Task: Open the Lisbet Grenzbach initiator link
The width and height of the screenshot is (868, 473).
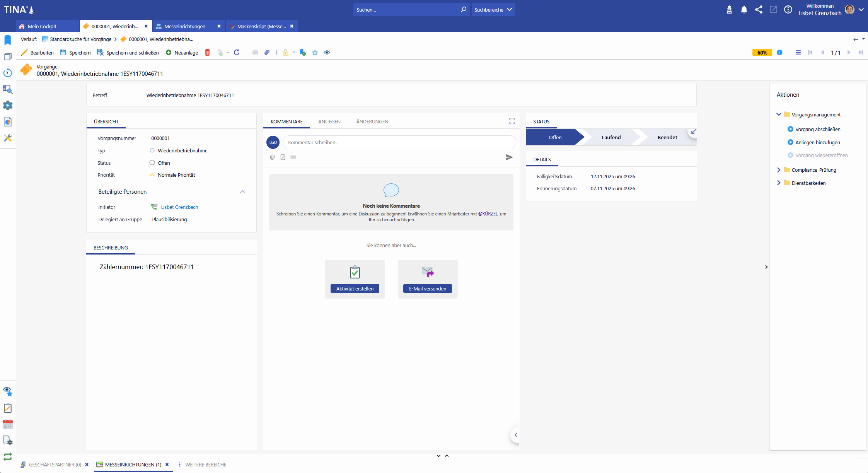Action: 179,207
